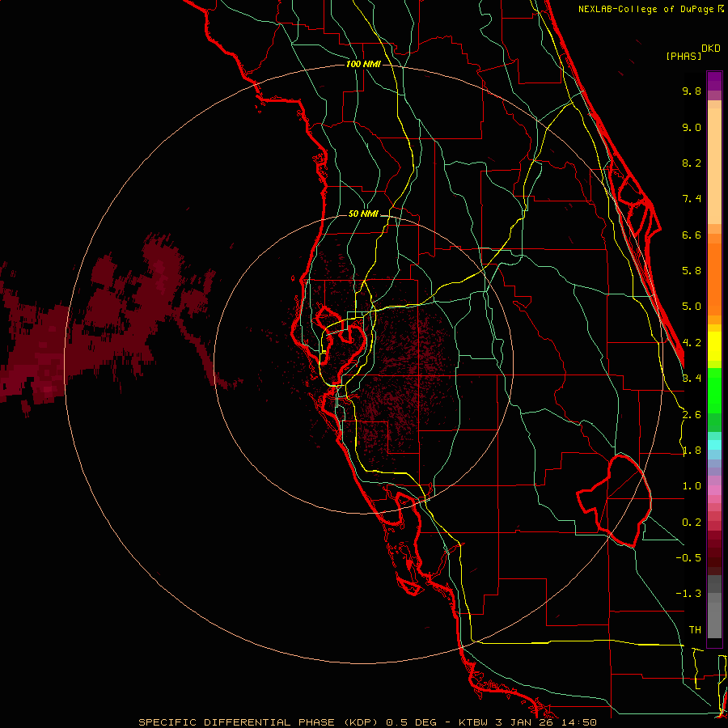
Task: Select the DKD product code label
Action: [x=711, y=49]
